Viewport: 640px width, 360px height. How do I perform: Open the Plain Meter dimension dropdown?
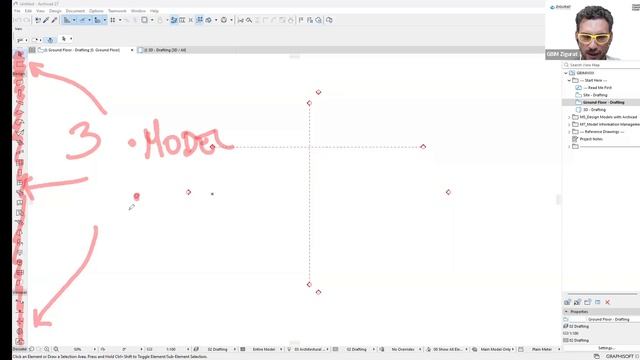click(x=559, y=349)
